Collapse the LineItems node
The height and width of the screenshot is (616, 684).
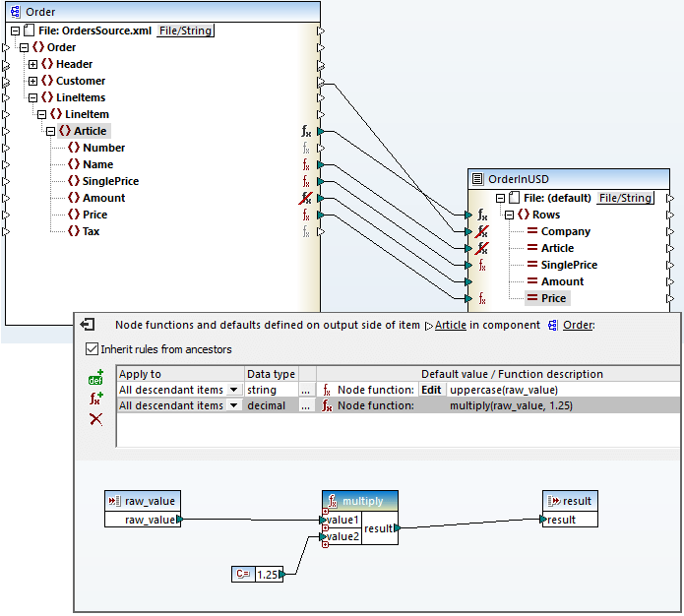tap(32, 97)
